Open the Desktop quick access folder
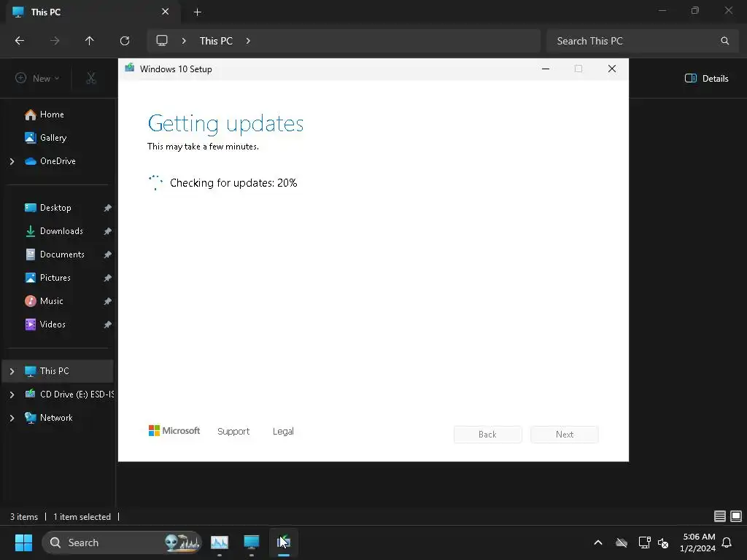The width and height of the screenshot is (747, 560). click(55, 208)
